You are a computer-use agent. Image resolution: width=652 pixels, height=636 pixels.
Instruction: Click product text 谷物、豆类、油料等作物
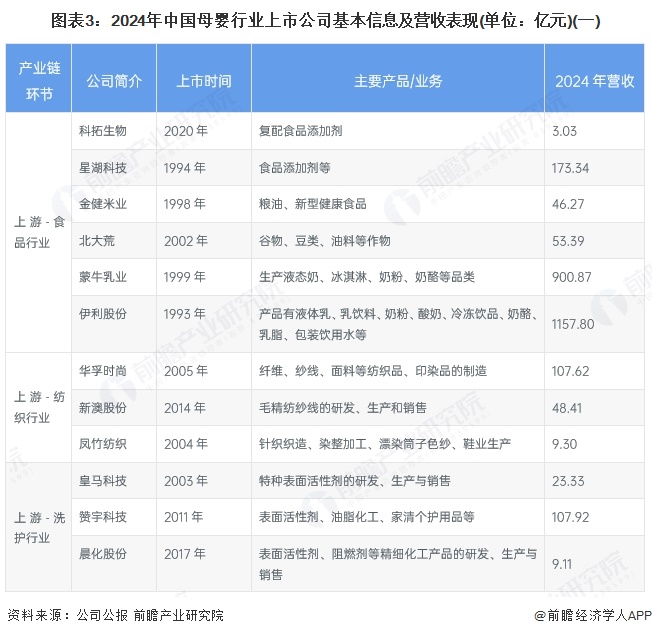pyautogui.click(x=324, y=241)
